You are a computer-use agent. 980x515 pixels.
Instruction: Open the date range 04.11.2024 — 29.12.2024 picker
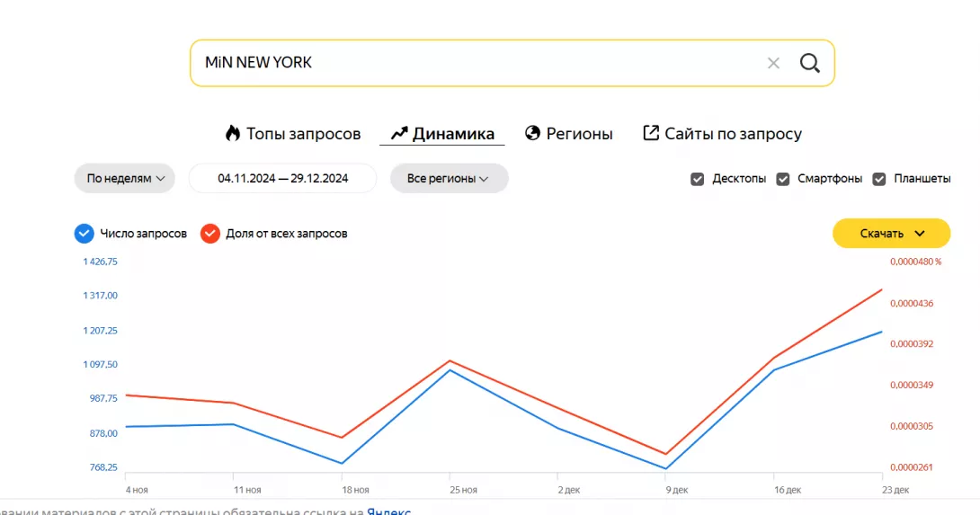[x=282, y=178]
